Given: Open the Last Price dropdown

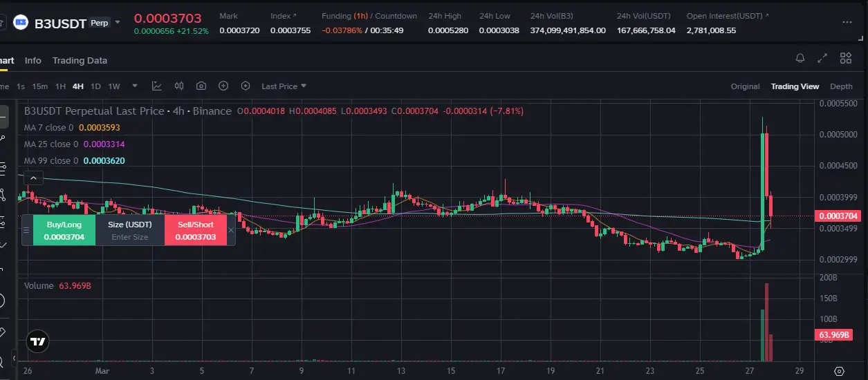Looking at the screenshot, I should 284,86.
